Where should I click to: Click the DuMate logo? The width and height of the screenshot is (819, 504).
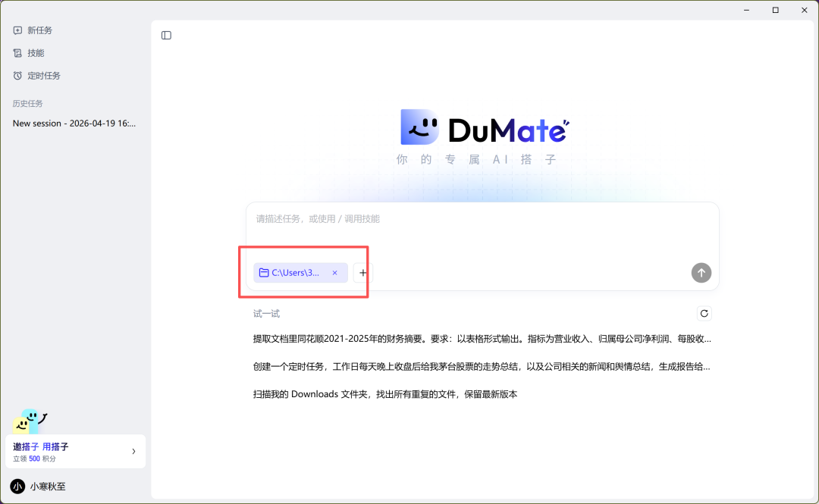point(484,128)
